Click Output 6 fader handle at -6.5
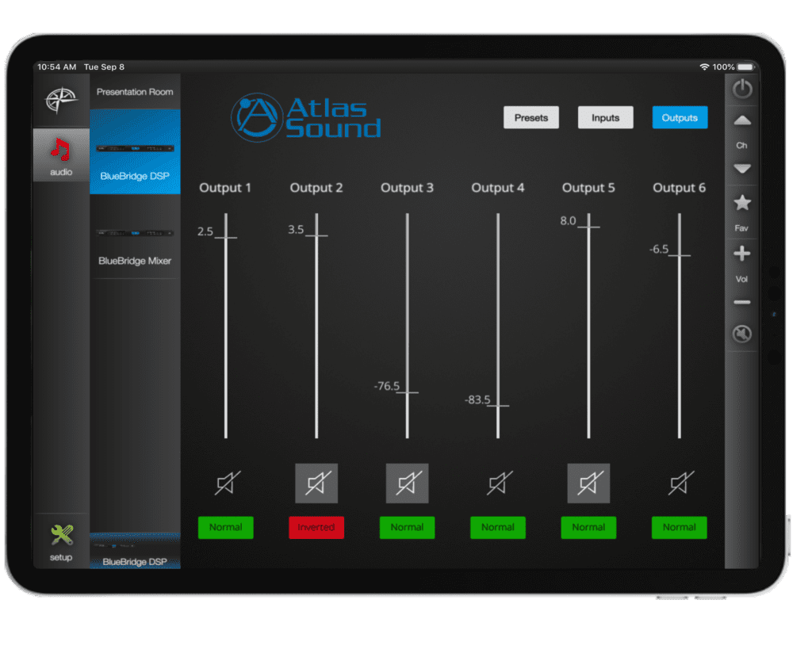Viewport: 812px width, 661px height. 679,256
